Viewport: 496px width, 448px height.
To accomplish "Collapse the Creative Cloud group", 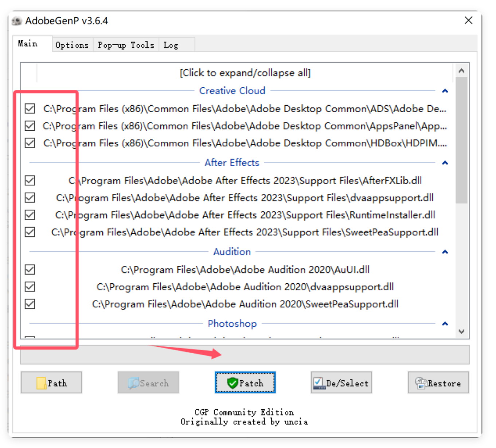I will [x=445, y=91].
